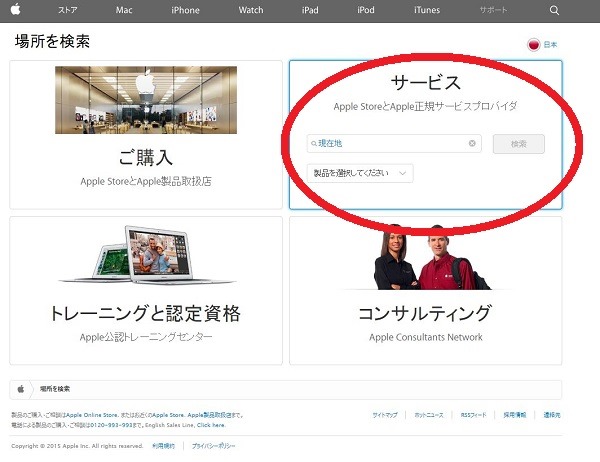Screen dimensions: 600x462
Task: Expand the 製品を選択してください dropdown
Action: [360, 173]
